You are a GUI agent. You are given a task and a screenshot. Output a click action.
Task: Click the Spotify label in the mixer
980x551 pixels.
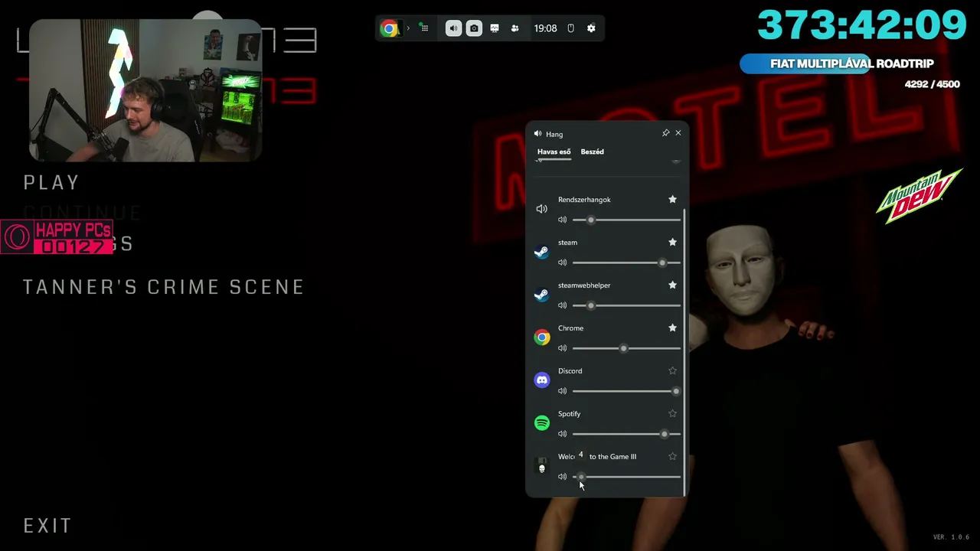pyautogui.click(x=569, y=414)
